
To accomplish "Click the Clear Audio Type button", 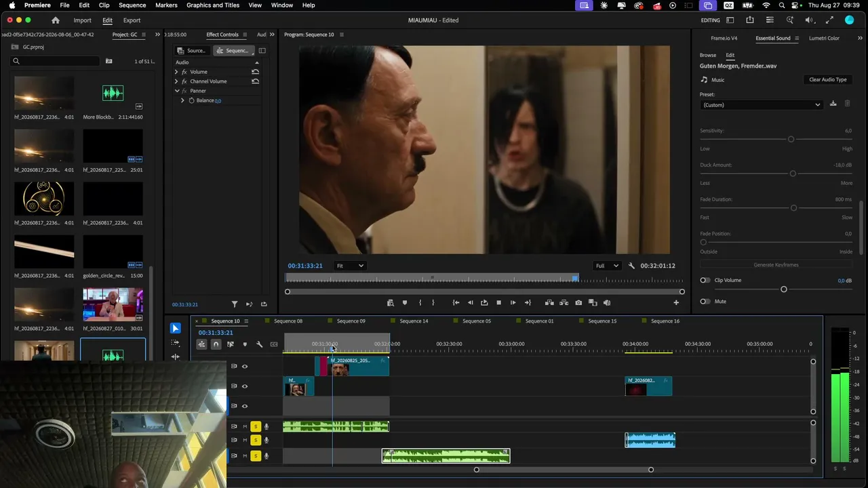I will [828, 80].
